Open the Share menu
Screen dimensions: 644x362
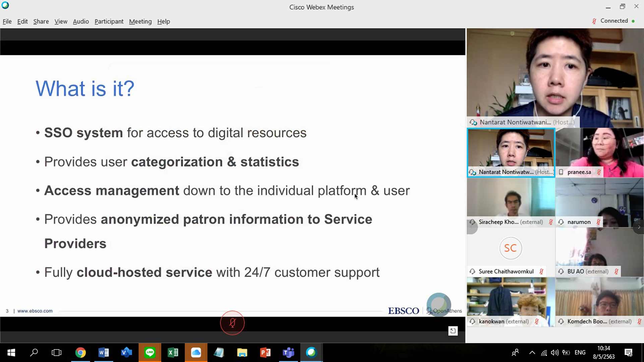[x=41, y=21]
